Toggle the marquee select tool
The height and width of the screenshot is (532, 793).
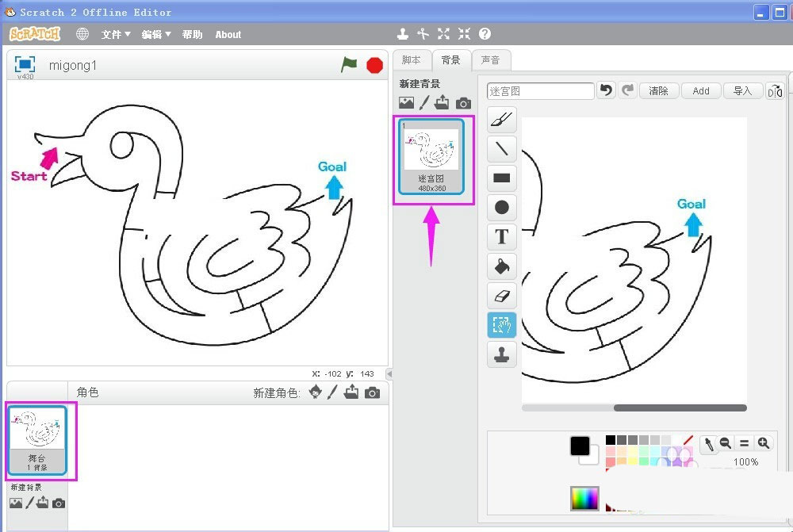tap(501, 325)
